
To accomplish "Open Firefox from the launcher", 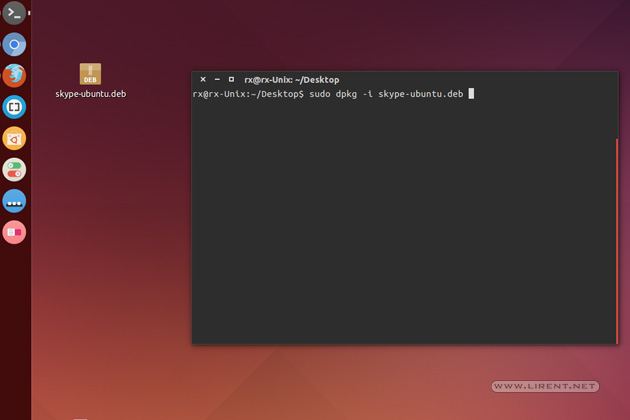I will [14, 76].
